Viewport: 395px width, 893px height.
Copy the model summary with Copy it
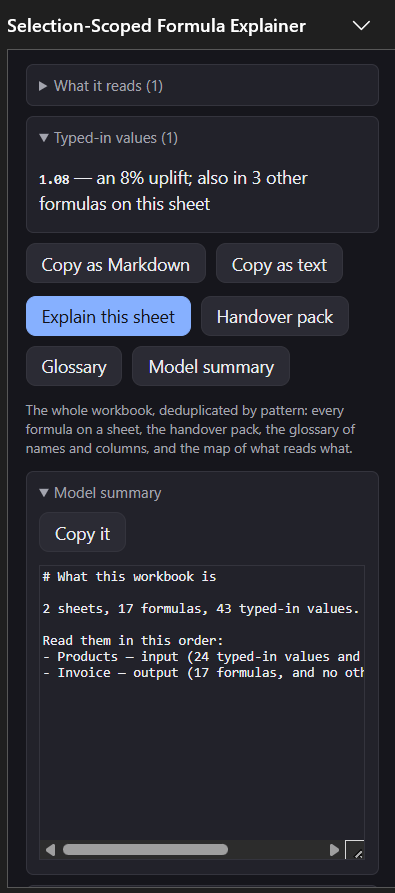[82, 532]
